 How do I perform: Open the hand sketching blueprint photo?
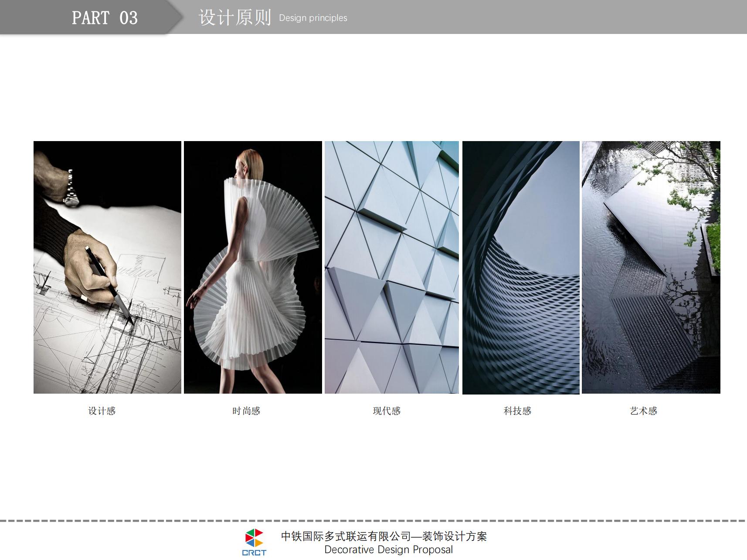[107, 267]
